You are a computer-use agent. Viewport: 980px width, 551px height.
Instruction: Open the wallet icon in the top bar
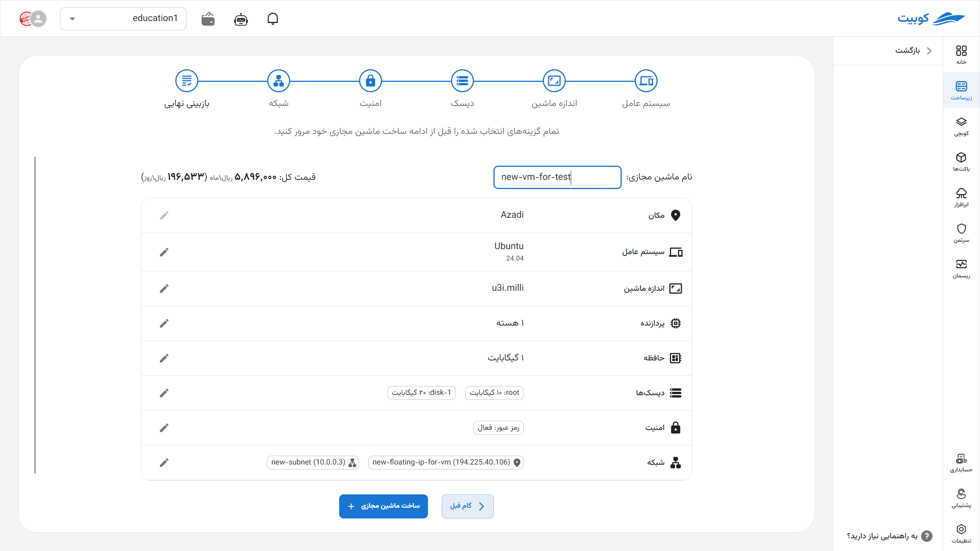coord(208,19)
